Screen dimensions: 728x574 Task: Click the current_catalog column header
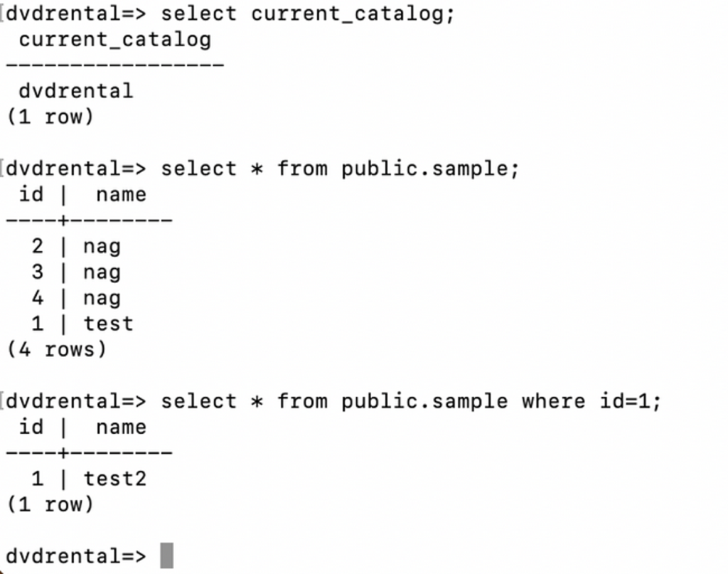(x=115, y=40)
